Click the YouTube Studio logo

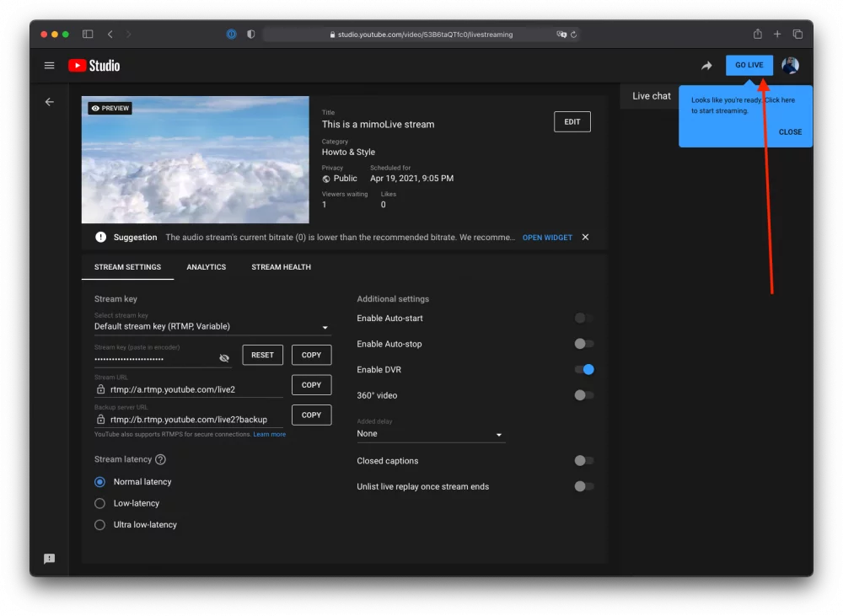click(x=94, y=66)
